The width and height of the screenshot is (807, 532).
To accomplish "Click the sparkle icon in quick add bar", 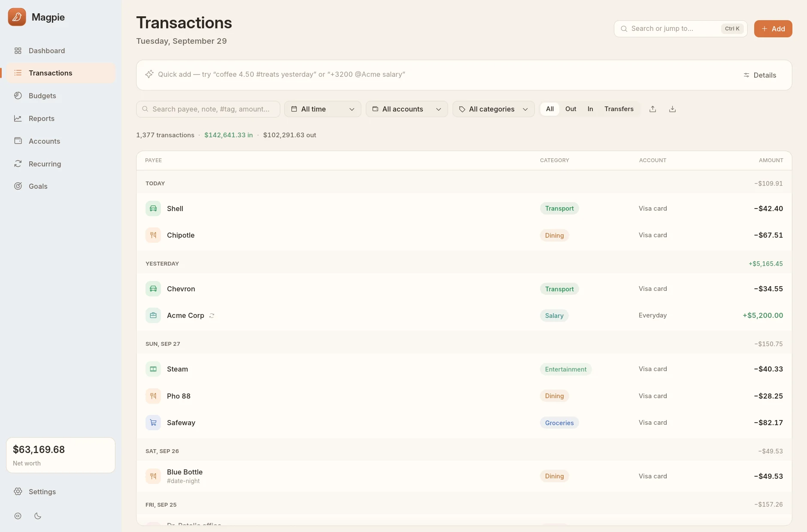I will point(149,74).
